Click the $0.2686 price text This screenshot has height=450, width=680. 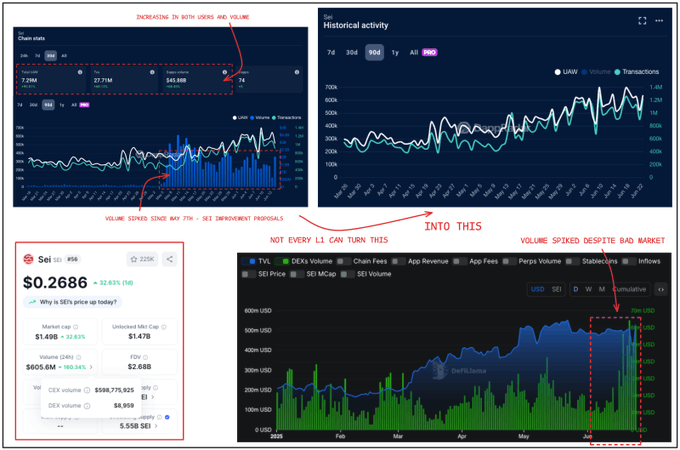click(x=55, y=283)
